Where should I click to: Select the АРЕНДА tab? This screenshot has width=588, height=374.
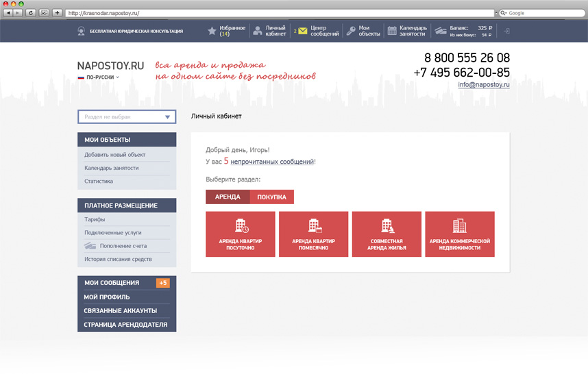228,197
